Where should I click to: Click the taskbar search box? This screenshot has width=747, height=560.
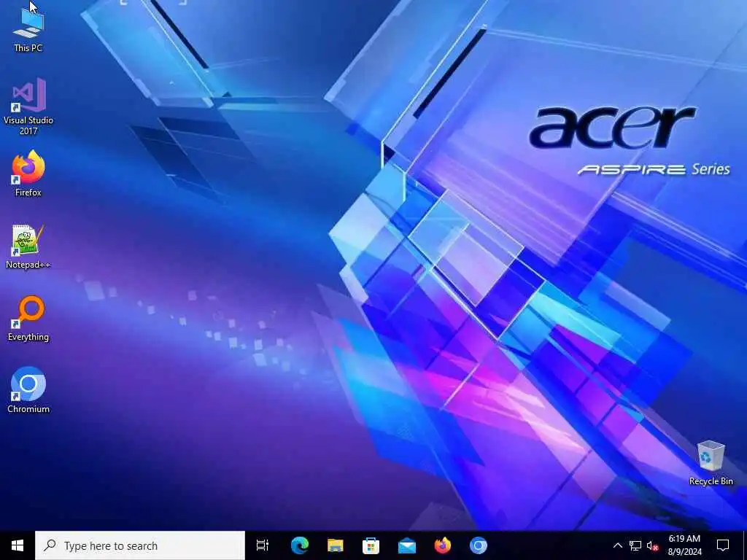[x=140, y=545]
